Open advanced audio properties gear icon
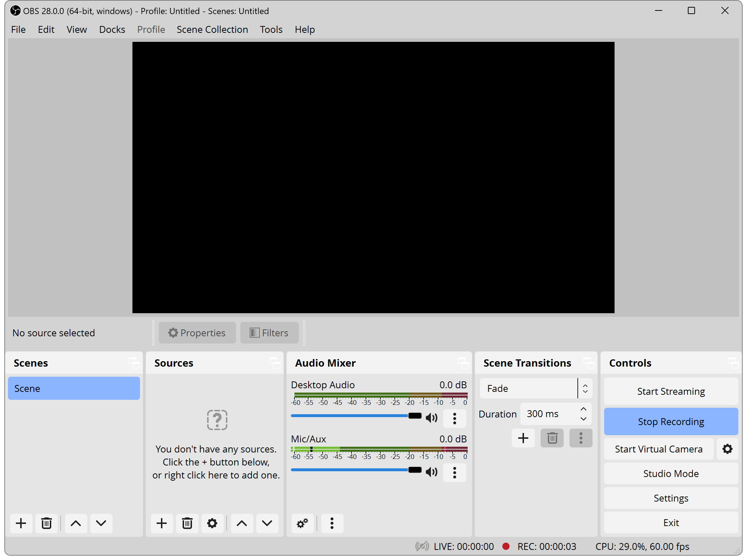Image resolution: width=747 pixels, height=560 pixels. tap(302, 523)
